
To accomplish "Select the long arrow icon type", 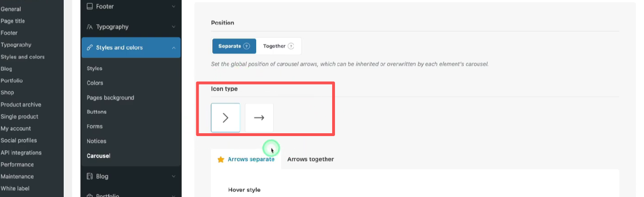I will 259,118.
